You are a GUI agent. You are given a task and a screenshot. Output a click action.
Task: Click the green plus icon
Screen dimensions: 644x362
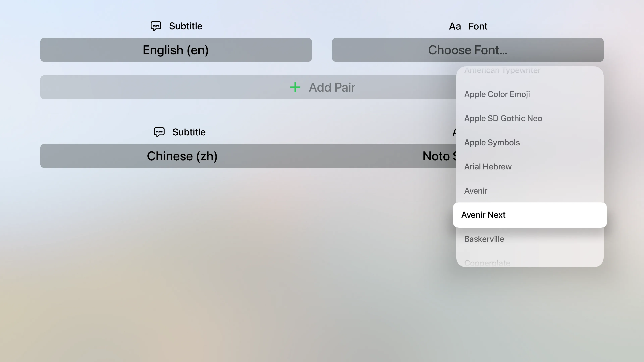(295, 87)
